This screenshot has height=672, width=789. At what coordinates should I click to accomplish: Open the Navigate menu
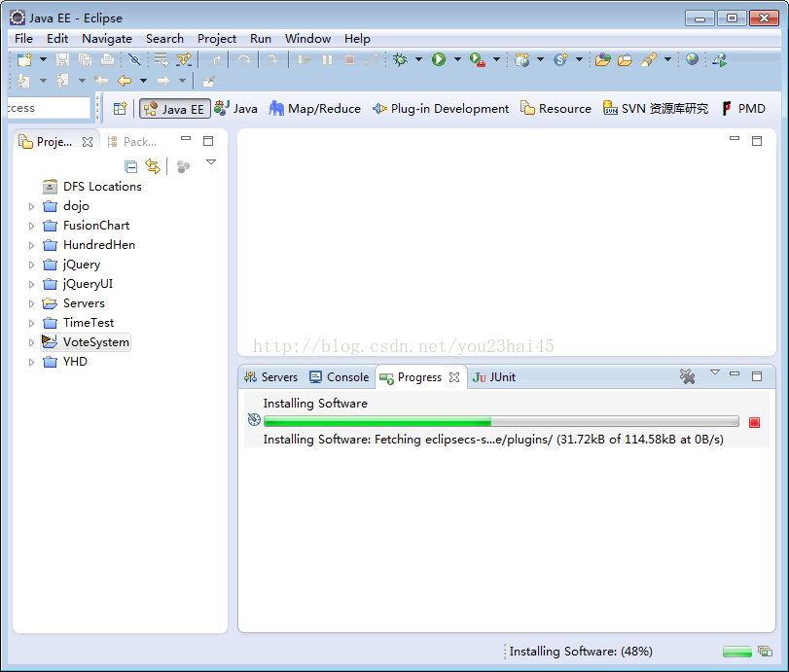pos(107,39)
